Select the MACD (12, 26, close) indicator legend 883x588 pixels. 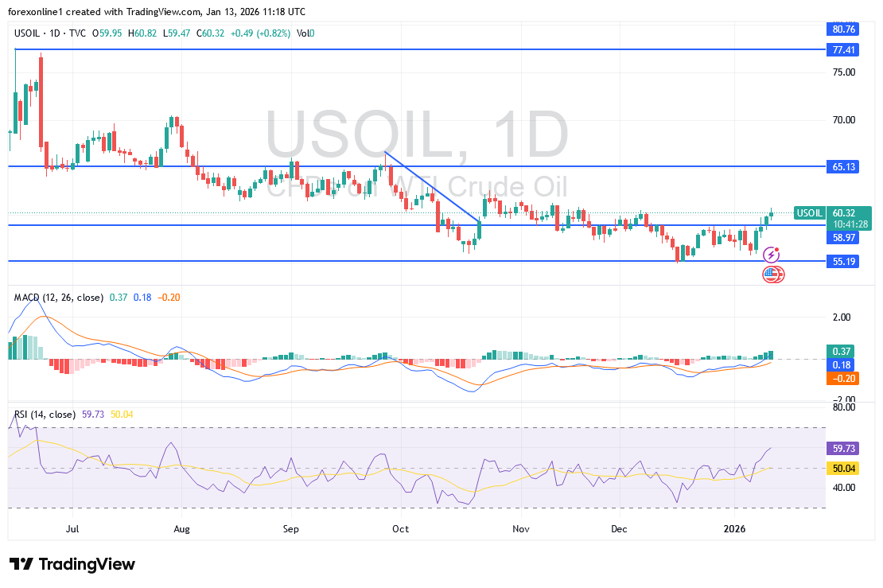click(x=59, y=298)
